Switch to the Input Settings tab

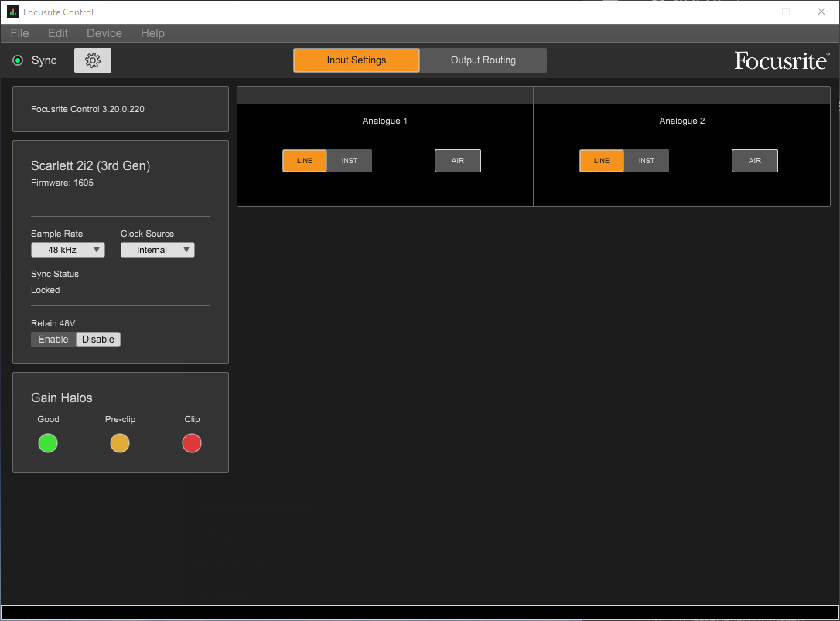point(357,60)
